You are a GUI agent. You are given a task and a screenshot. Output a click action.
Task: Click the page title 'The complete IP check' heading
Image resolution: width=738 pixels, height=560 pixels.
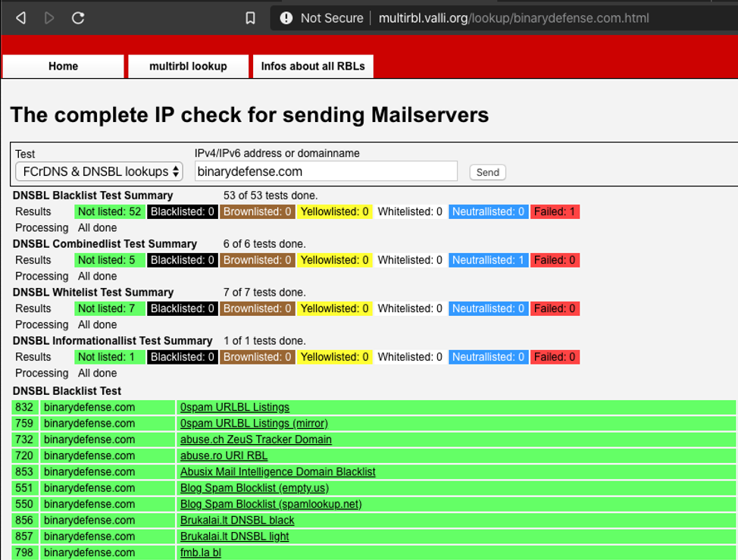tap(249, 115)
